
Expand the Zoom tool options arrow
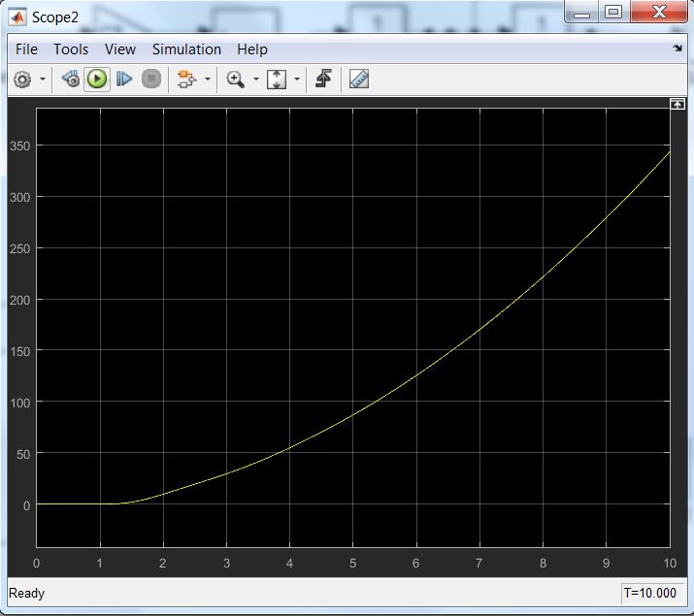(256, 80)
